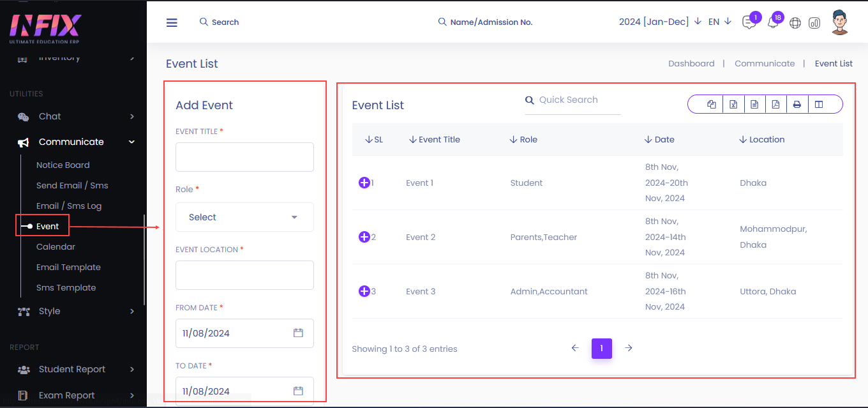This screenshot has width=868, height=408.
Task: Open Email / Sms Log menu item
Action: (69, 206)
